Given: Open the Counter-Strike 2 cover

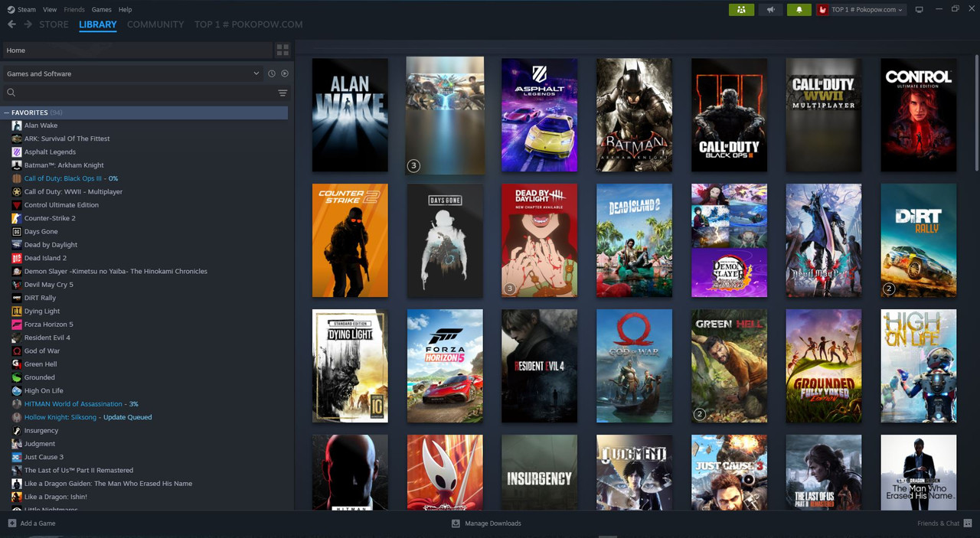Looking at the screenshot, I should 350,240.
